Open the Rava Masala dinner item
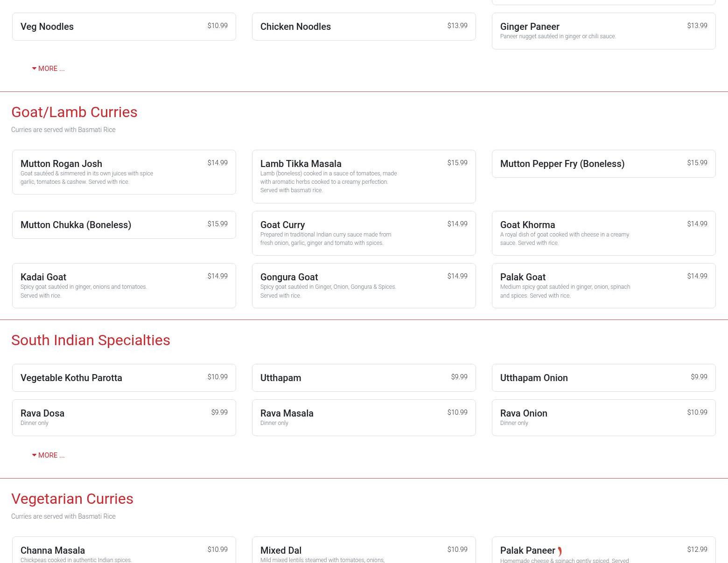Screen dimensions: 728x563 click(364, 417)
